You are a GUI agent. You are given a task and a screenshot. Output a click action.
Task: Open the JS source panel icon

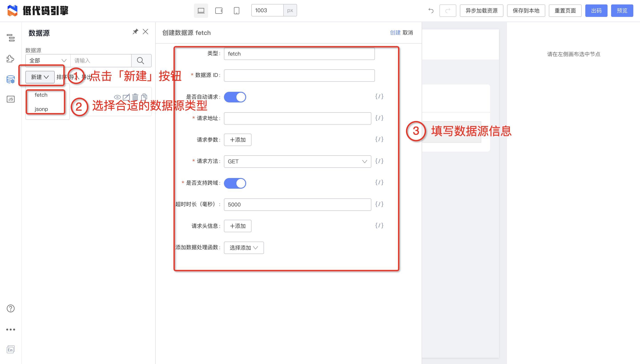(x=10, y=99)
